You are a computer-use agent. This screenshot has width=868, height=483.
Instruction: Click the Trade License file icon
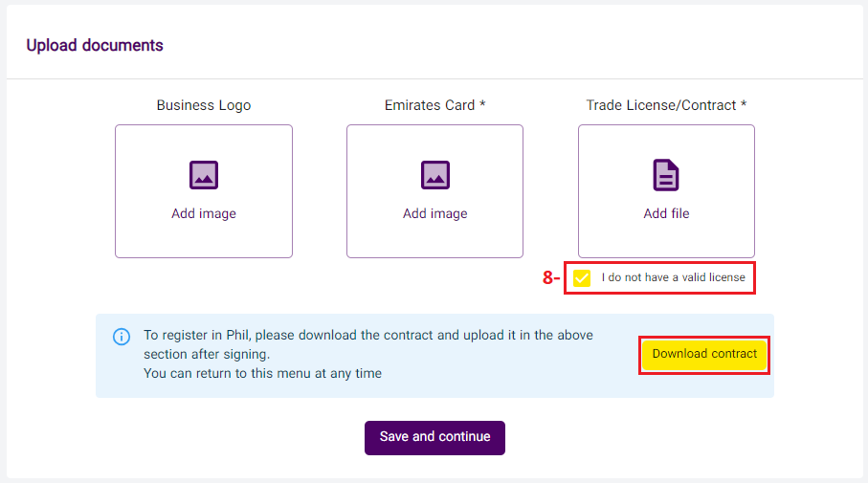[666, 175]
